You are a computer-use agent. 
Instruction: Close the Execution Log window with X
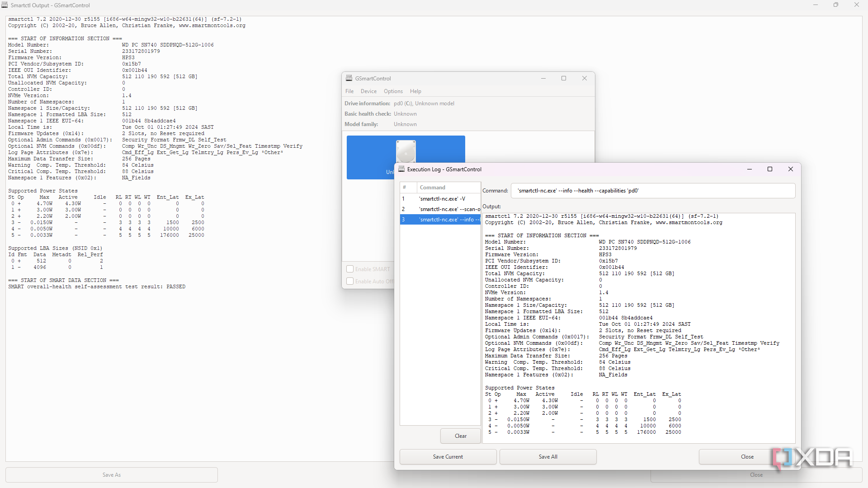click(x=791, y=169)
